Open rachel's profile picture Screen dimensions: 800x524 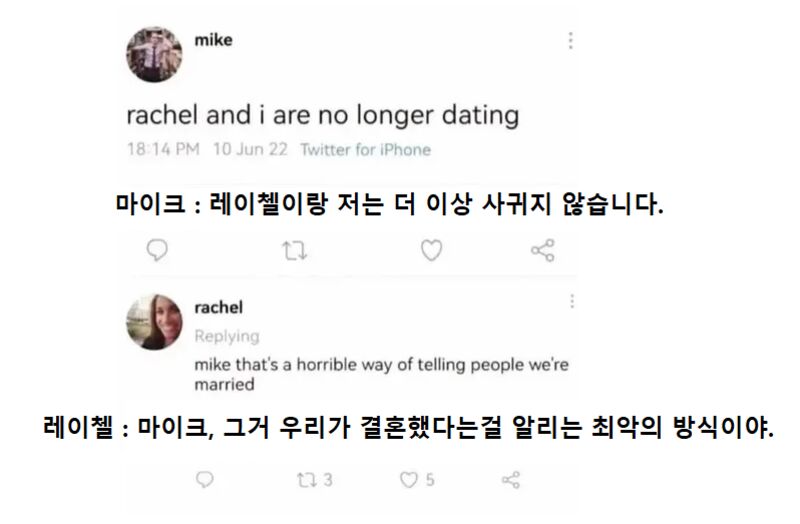(x=154, y=322)
